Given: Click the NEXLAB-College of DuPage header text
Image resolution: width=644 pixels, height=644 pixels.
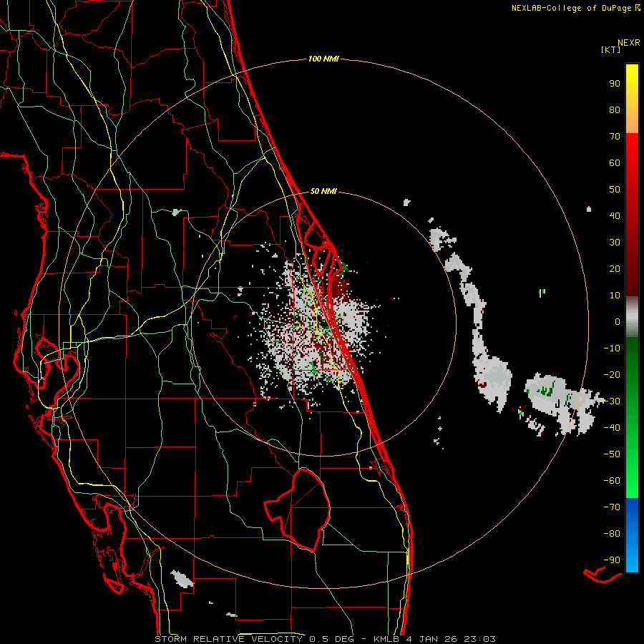Looking at the screenshot, I should point(571,8).
